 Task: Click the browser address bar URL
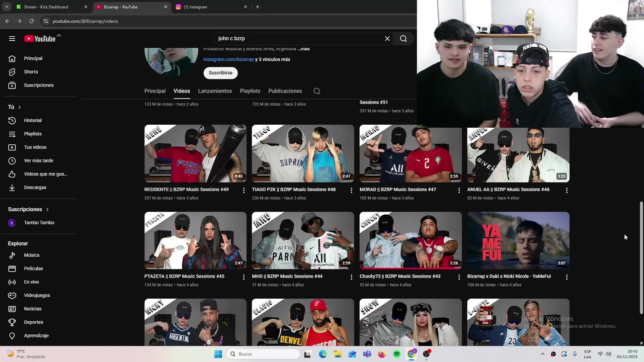click(85, 21)
